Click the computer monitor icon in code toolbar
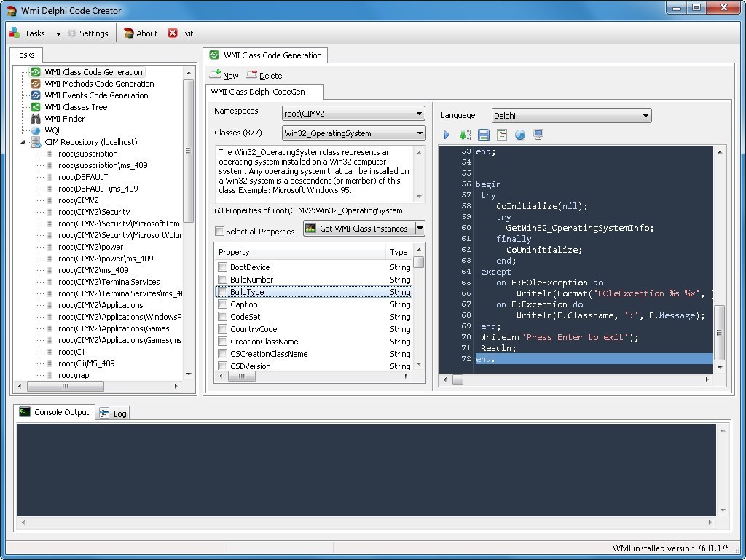 pyautogui.click(x=538, y=135)
